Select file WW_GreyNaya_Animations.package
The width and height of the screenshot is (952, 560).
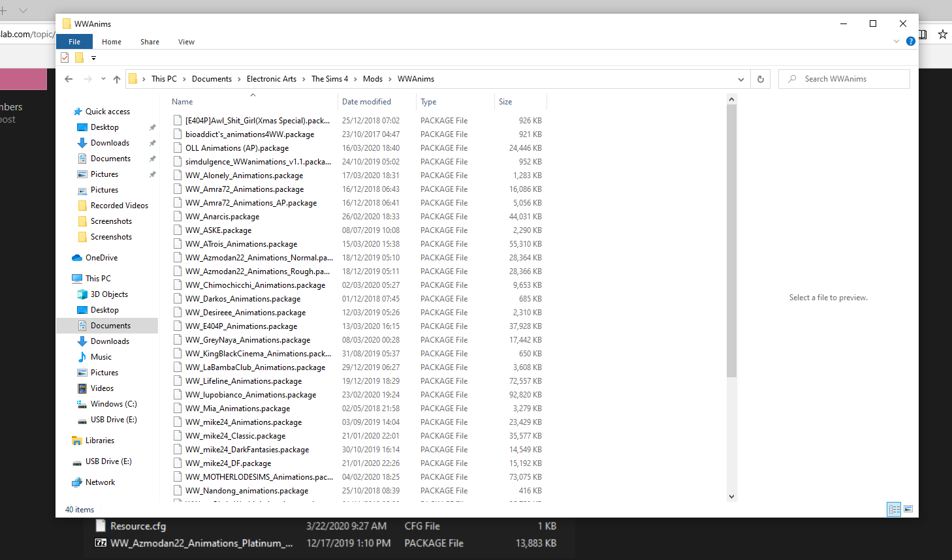247,340
